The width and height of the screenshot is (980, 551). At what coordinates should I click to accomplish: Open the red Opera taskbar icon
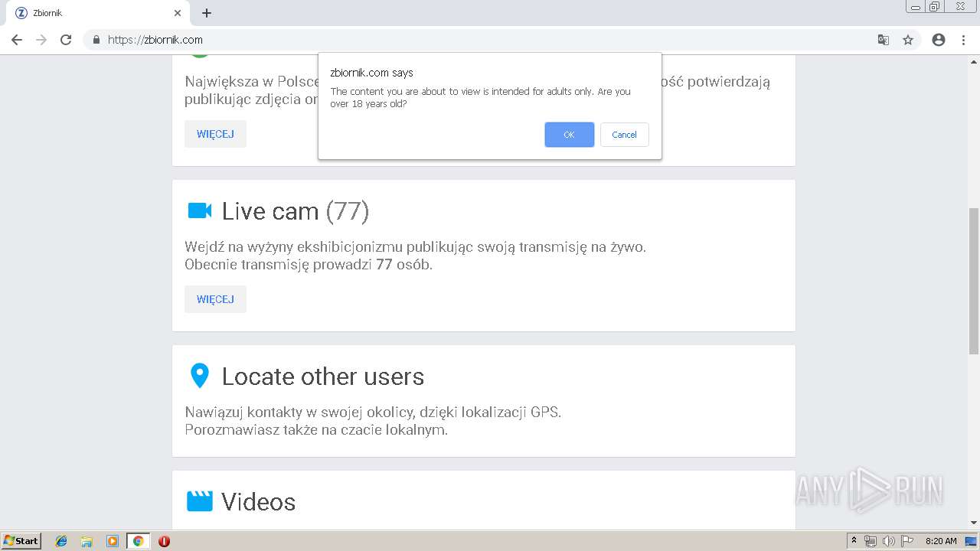164,541
